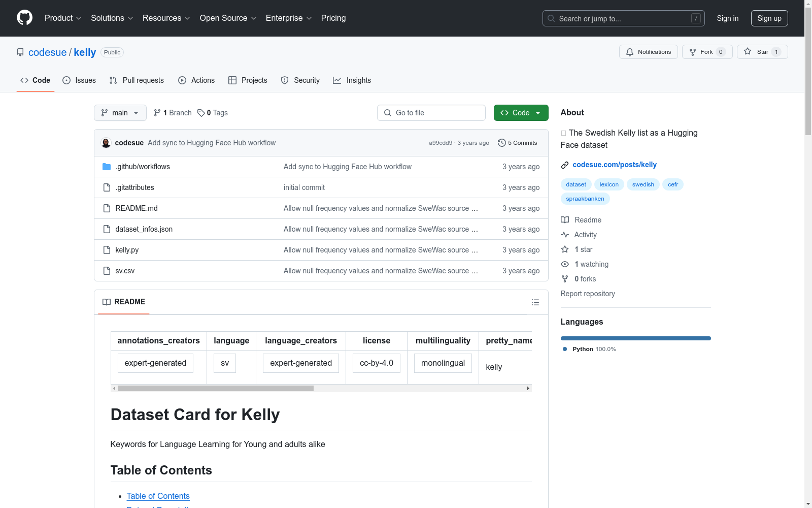Screen dimensions: 812x508
Task: Click the branch icon next to 1 Branch
Action: pyautogui.click(x=157, y=113)
